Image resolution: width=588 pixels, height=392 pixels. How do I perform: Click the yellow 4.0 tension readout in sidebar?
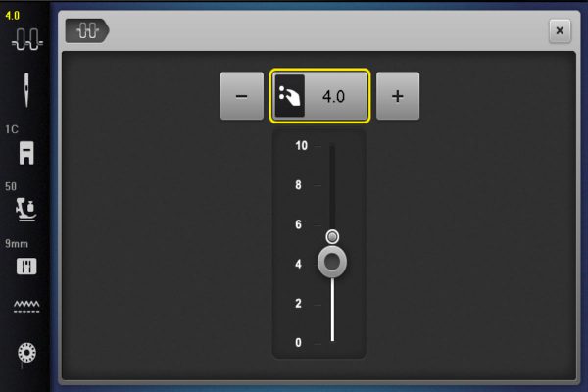tap(13, 16)
